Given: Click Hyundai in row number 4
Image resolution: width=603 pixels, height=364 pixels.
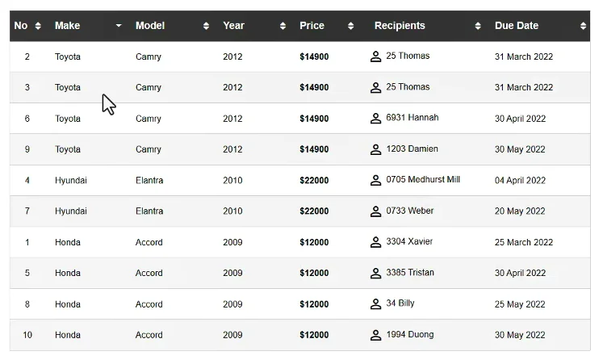Looking at the screenshot, I should [71, 180].
